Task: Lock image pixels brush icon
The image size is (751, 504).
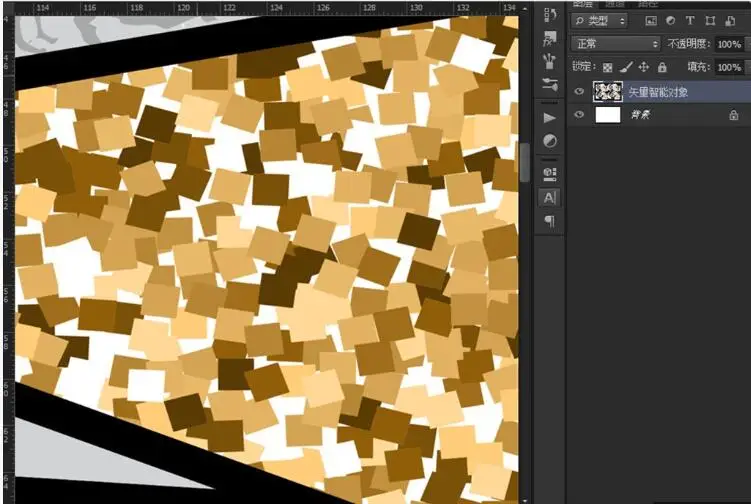Action: click(x=626, y=68)
